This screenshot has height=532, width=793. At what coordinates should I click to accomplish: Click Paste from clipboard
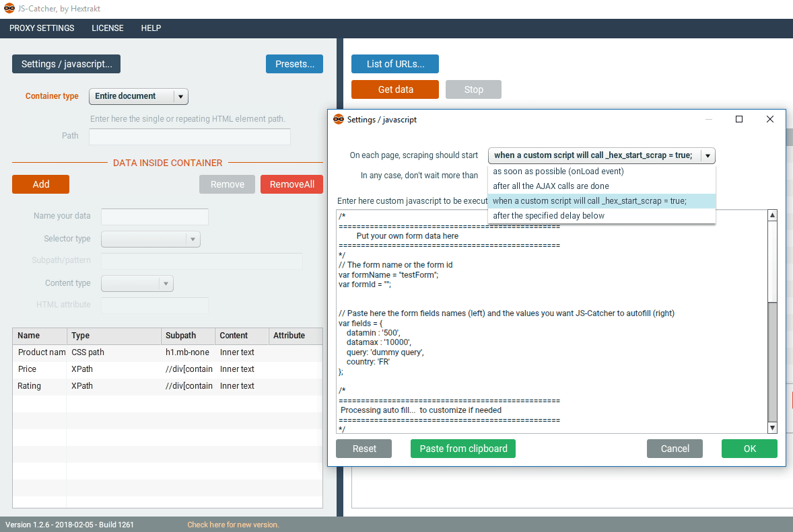463,449
